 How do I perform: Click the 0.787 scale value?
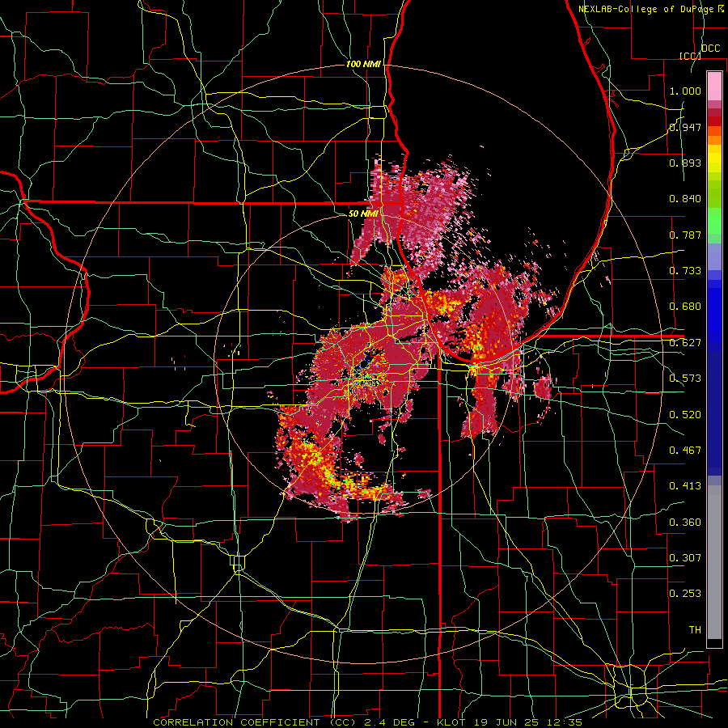click(x=685, y=235)
